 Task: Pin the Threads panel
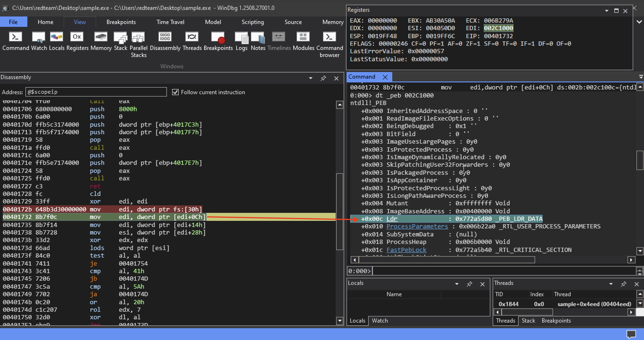coord(623,284)
